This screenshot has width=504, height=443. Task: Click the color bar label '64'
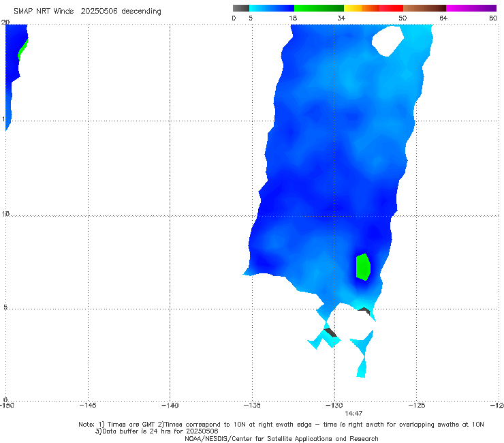pos(443,18)
